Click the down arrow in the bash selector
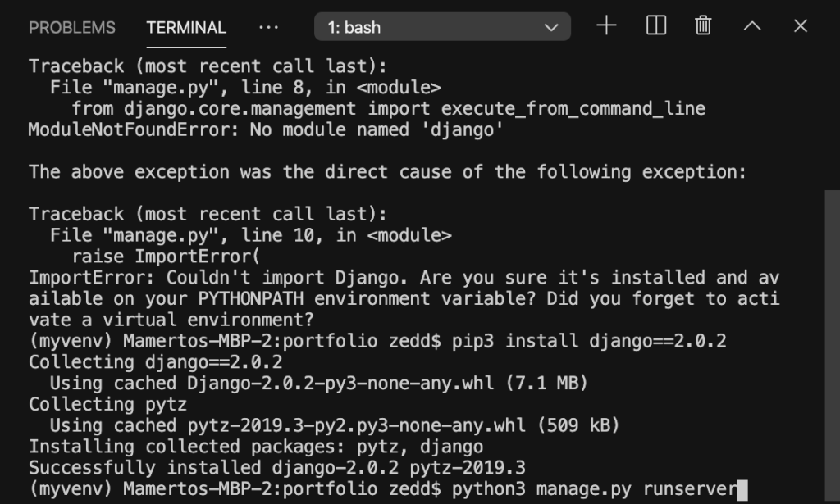840x504 pixels. pos(551,27)
